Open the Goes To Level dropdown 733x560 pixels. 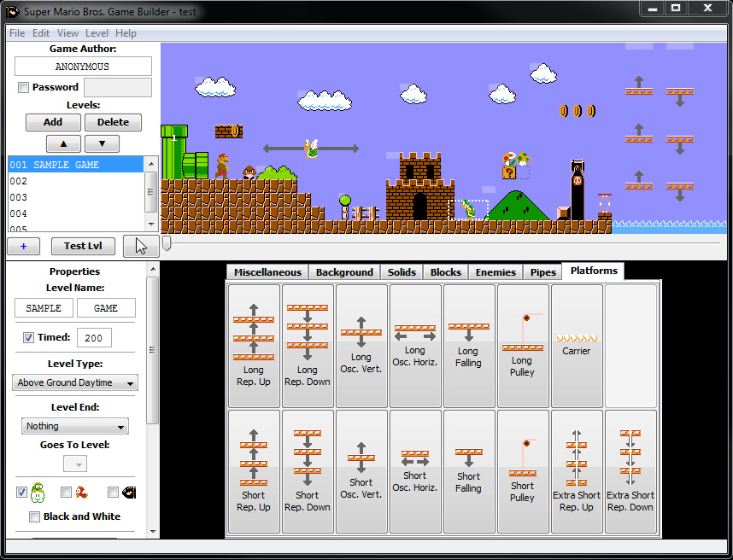[x=75, y=464]
